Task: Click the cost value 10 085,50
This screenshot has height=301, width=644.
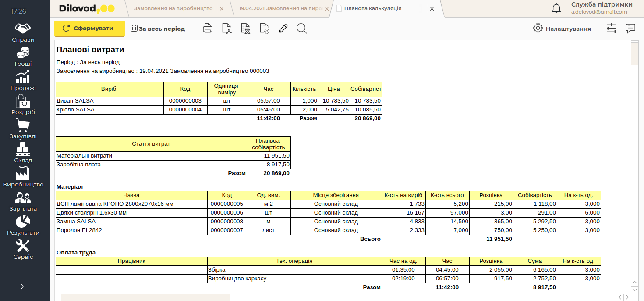Action: click(x=366, y=110)
